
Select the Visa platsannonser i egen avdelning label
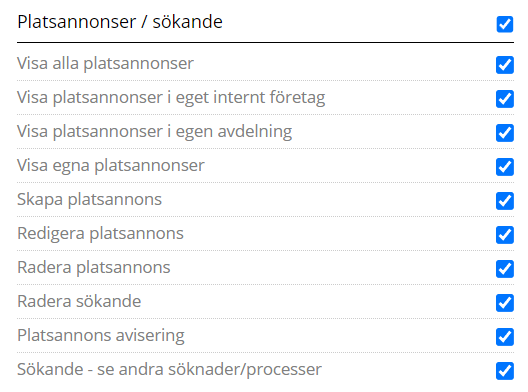[x=155, y=131]
